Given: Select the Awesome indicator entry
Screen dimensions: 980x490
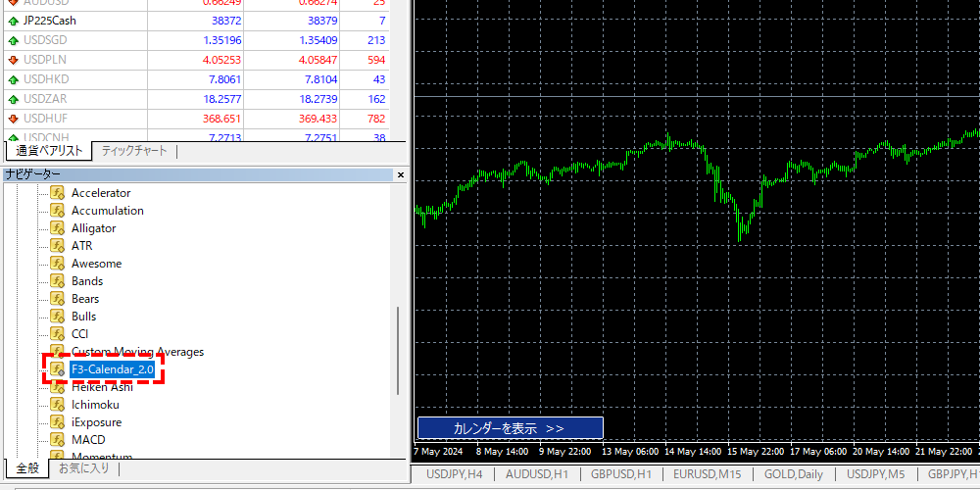Looking at the screenshot, I should pyautogui.click(x=96, y=264).
